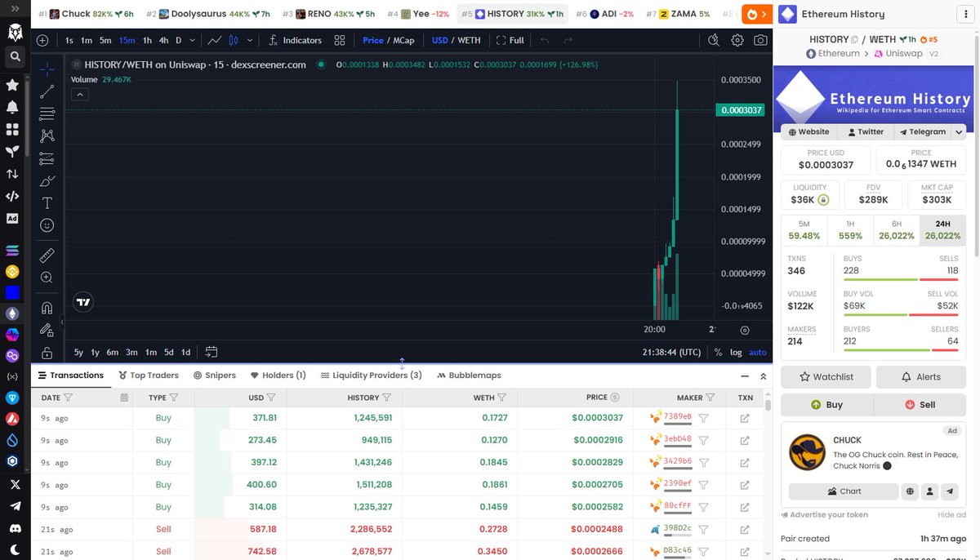Image resolution: width=980 pixels, height=560 pixels.
Task: Open the alerts bell icon in sidebar
Action: [12, 107]
